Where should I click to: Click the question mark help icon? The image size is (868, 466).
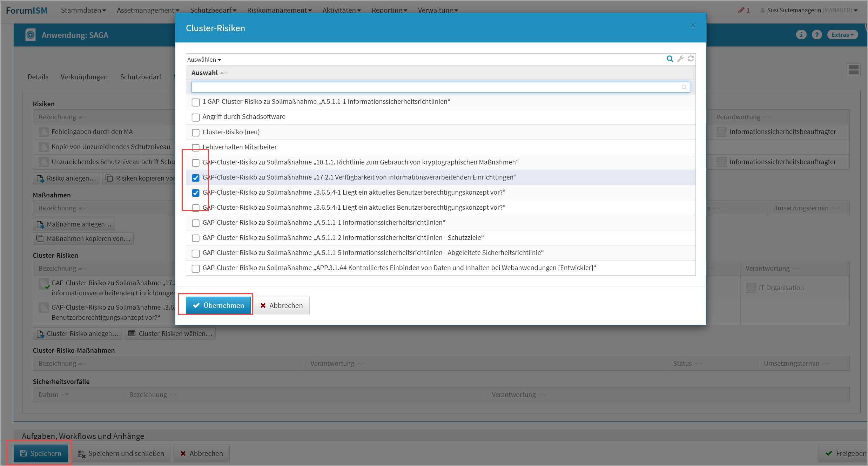(817, 35)
